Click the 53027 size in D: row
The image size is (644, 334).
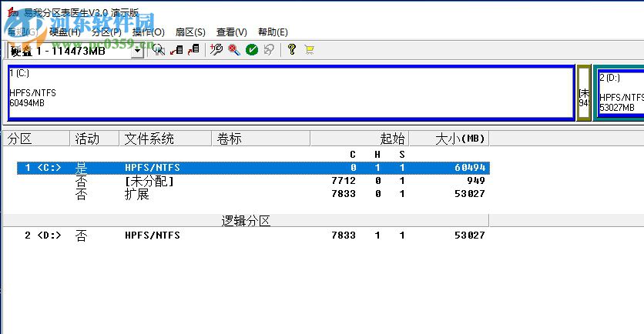470,235
